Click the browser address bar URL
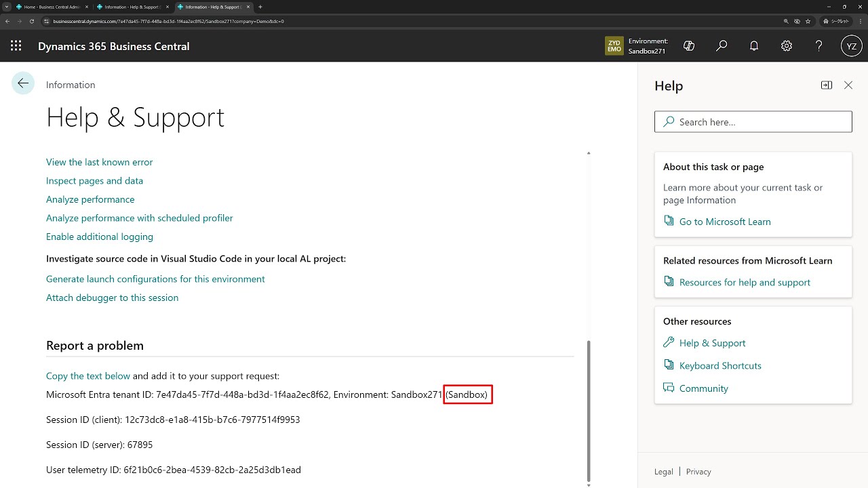Viewport: 868px width, 488px height. click(168, 21)
